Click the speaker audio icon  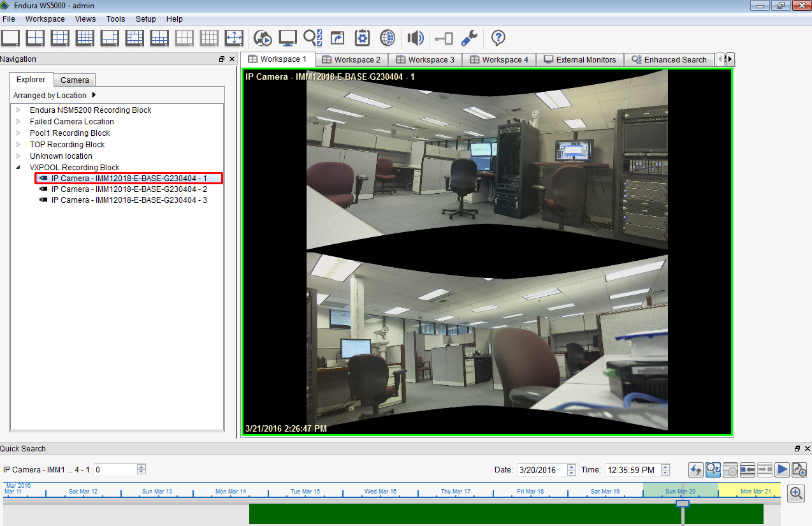tap(416, 38)
